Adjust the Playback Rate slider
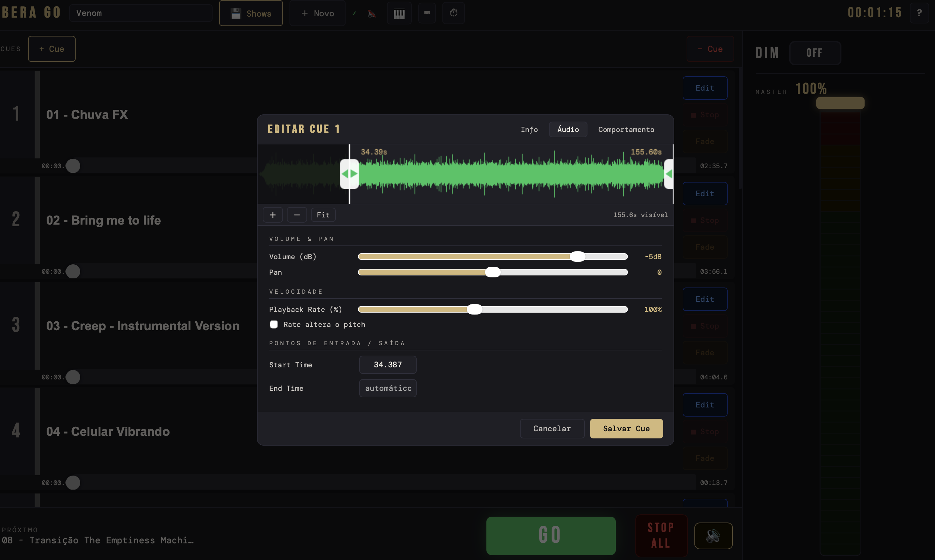 493,309
